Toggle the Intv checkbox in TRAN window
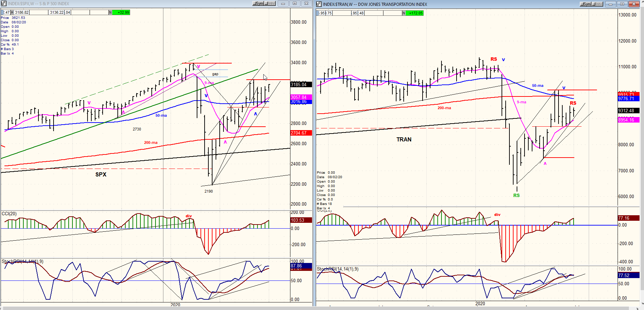Image resolution: width=644 pixels, height=310 pixels. click(598, 4)
